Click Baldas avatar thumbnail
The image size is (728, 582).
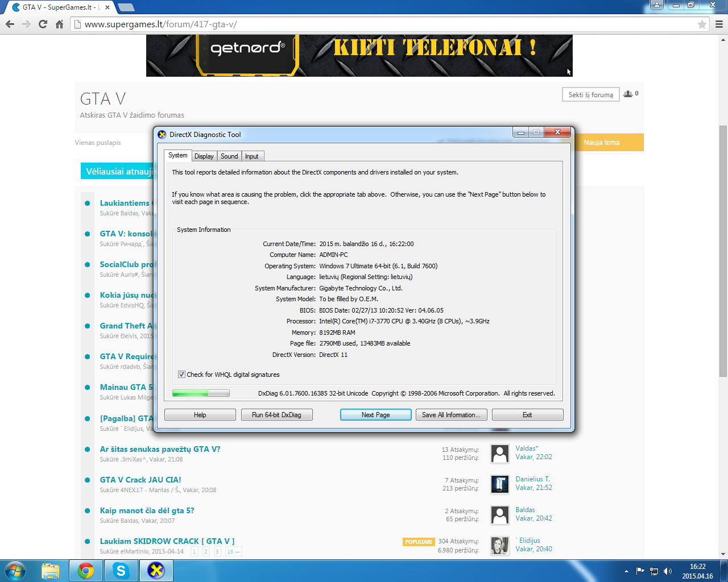pyautogui.click(x=500, y=515)
